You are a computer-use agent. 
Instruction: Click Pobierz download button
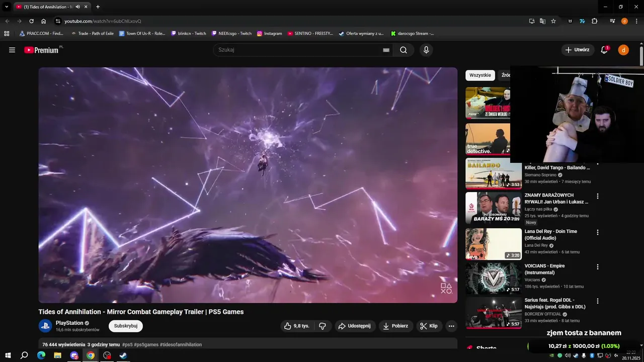[396, 326]
